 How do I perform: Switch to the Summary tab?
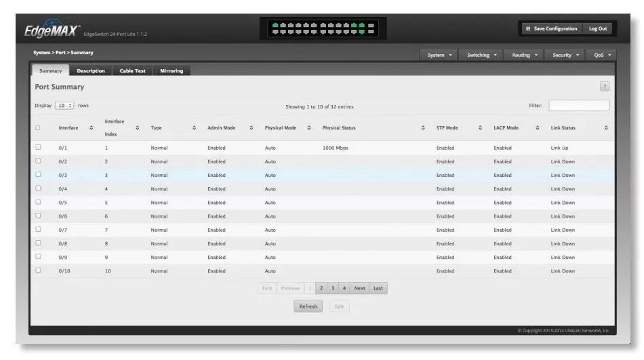51,71
